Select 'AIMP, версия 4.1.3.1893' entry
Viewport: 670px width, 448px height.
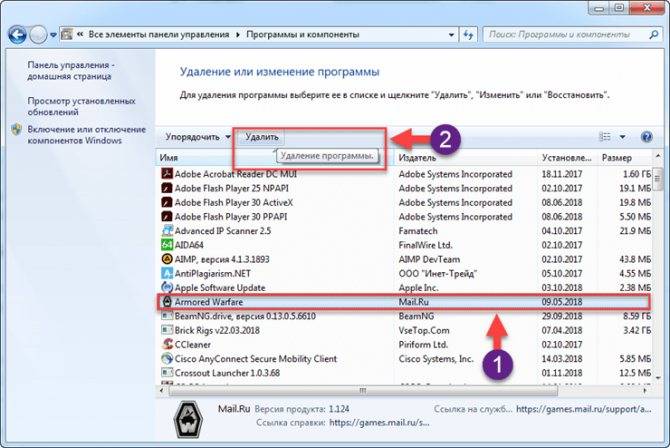[222, 259]
